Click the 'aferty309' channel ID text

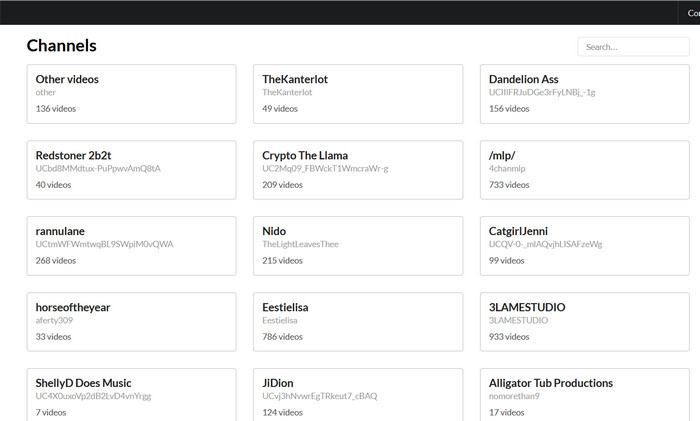[54, 320]
